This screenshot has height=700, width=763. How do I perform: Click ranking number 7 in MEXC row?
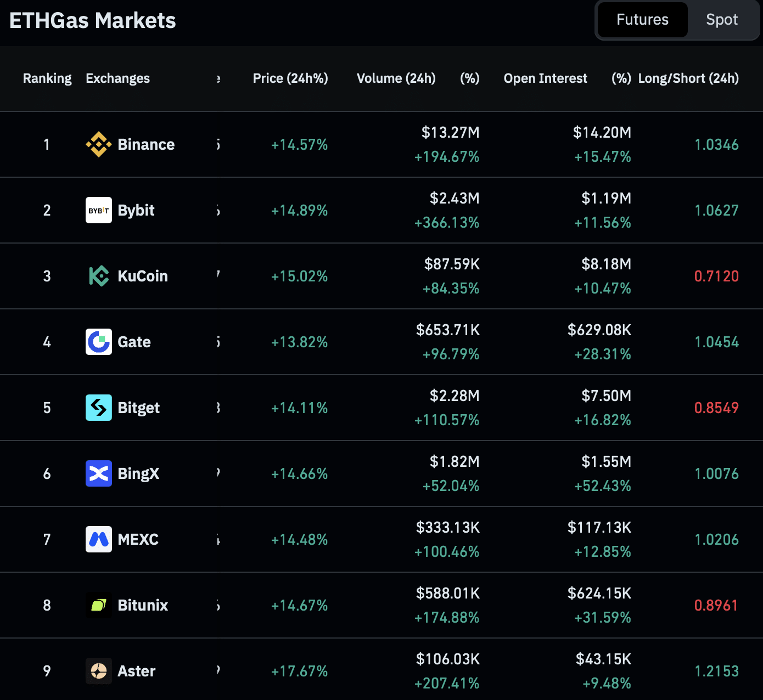[47, 539]
